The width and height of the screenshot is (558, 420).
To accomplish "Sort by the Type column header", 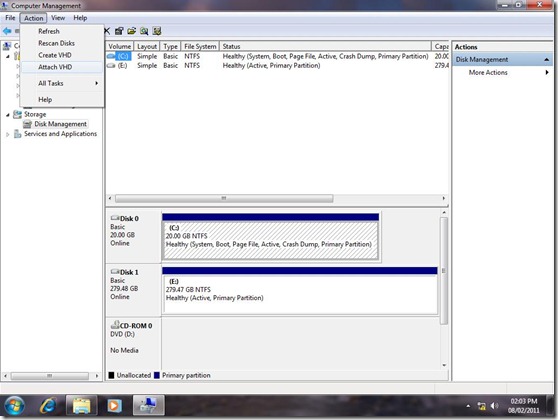I will 170,46.
